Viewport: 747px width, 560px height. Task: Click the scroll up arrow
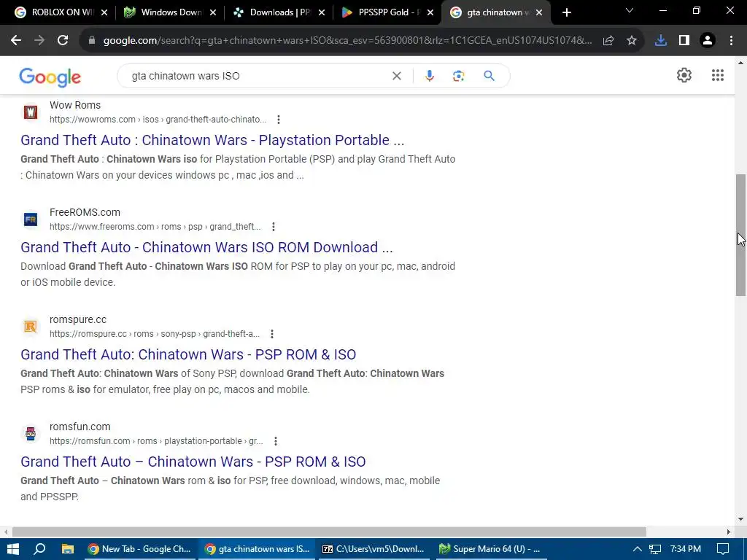740,63
